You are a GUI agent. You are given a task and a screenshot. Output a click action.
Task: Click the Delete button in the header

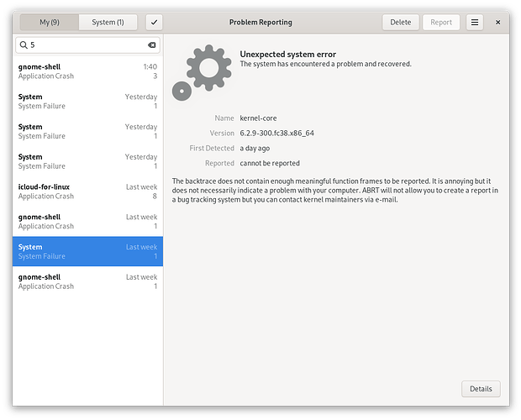point(400,22)
